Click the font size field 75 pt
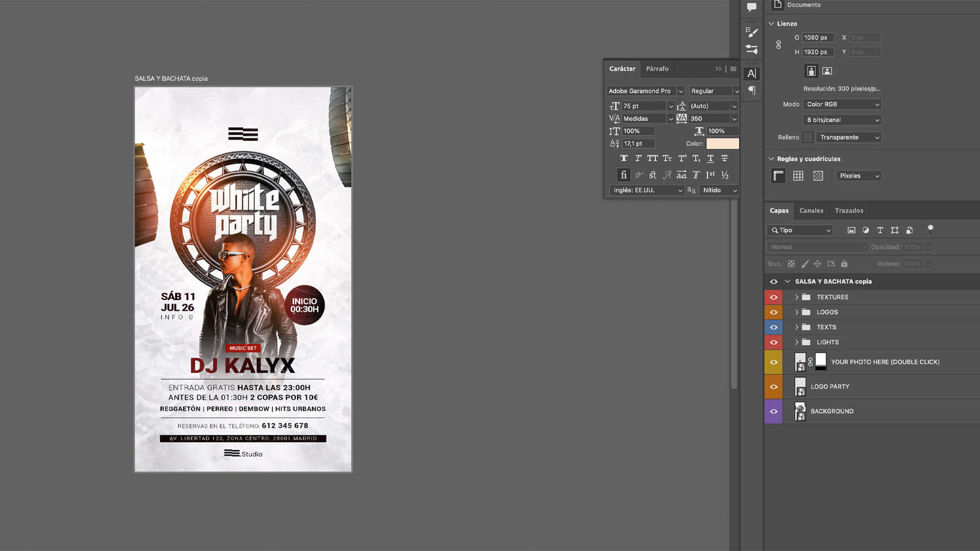 [643, 106]
